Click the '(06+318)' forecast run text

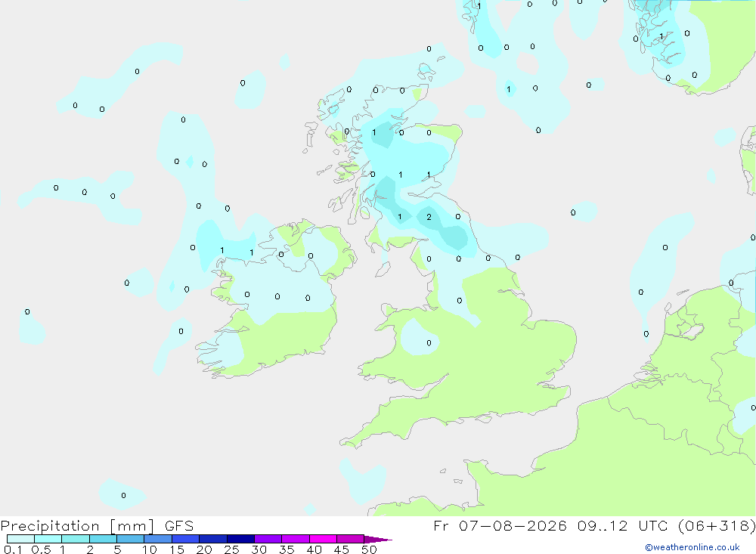pyautogui.click(x=717, y=526)
